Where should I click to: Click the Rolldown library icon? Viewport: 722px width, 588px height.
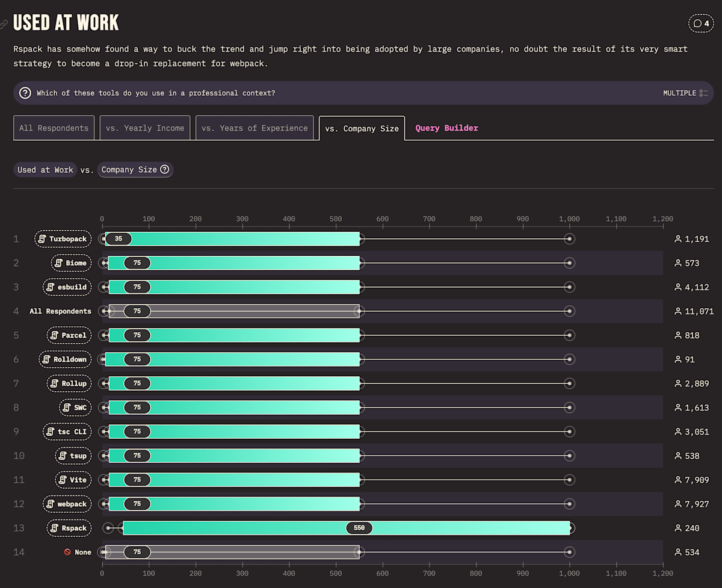(47, 359)
